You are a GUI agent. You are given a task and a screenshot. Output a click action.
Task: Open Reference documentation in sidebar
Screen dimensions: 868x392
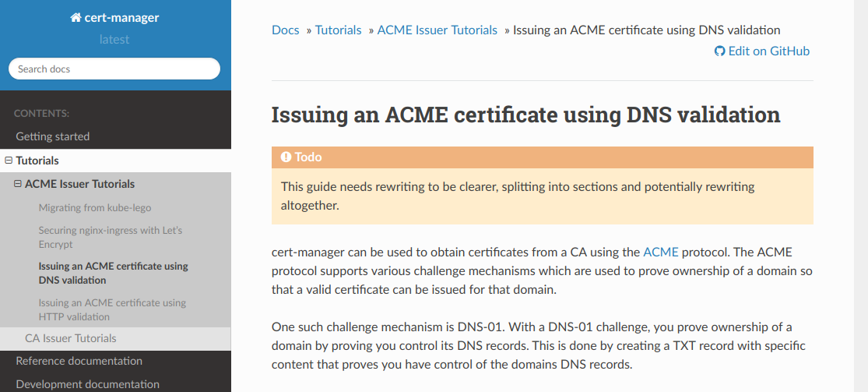pos(79,361)
